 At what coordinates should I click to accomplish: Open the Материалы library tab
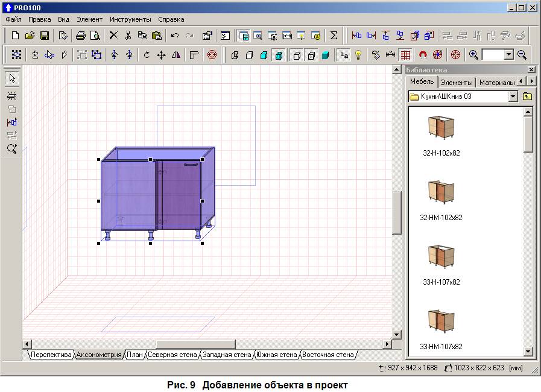496,82
